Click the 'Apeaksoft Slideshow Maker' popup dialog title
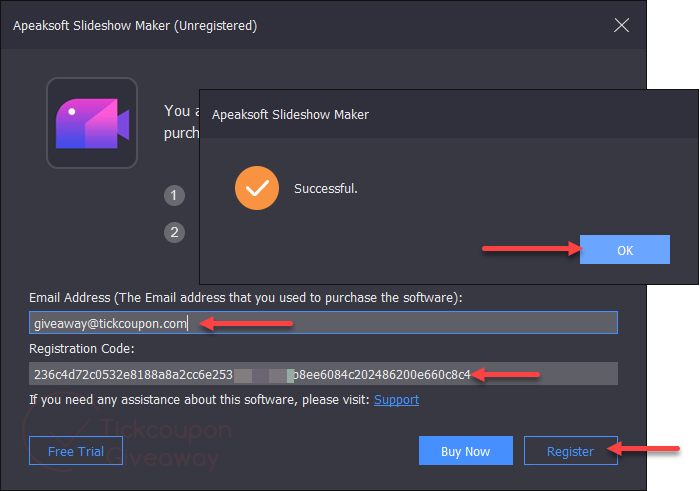The width and height of the screenshot is (700, 491). pyautogui.click(x=290, y=115)
